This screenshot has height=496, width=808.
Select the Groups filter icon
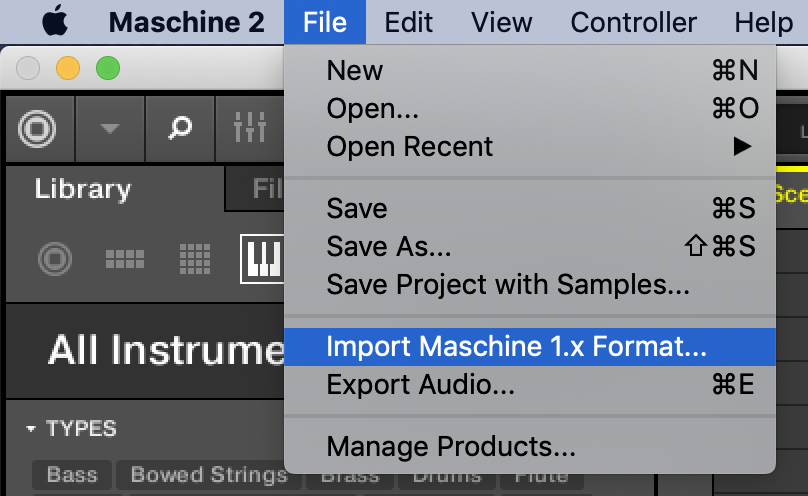(125, 260)
